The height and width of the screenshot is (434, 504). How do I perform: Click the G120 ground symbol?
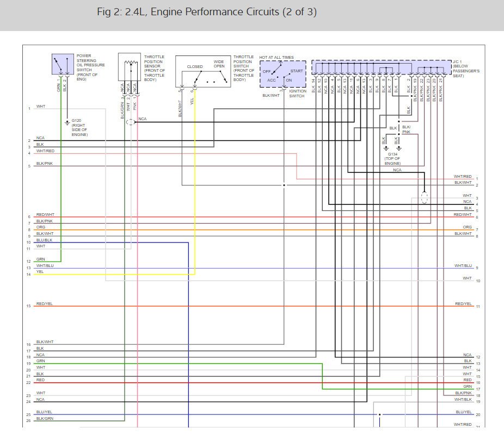67,123
